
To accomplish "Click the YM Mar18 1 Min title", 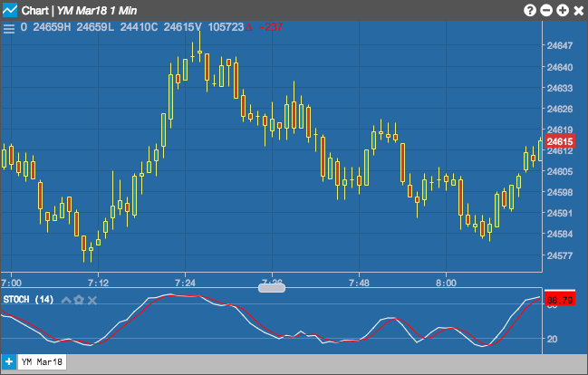I will pos(97,11).
